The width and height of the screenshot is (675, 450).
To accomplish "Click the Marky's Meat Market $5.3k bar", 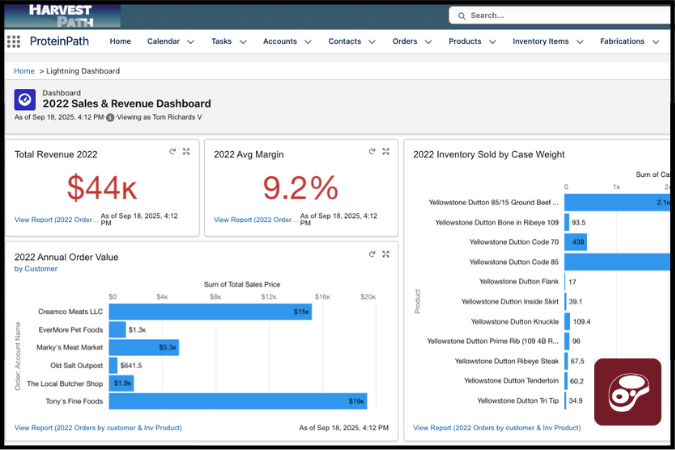I will pyautogui.click(x=144, y=348).
